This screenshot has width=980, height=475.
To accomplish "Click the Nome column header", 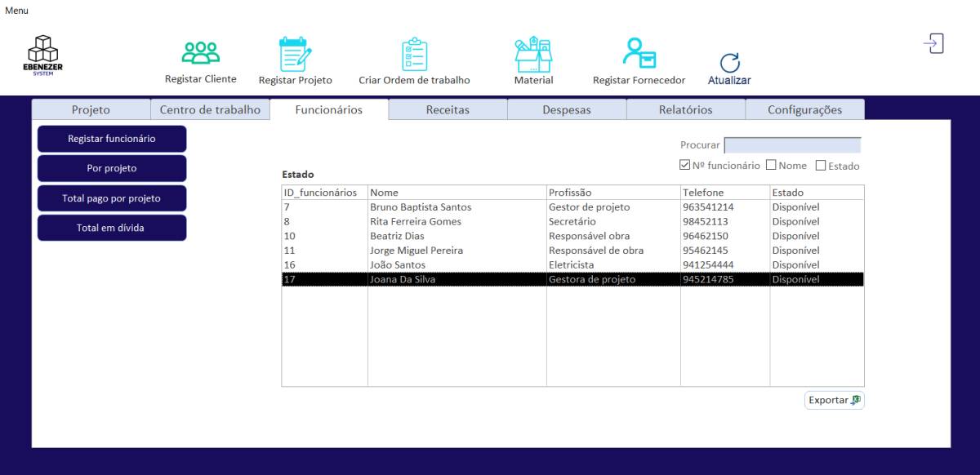I will (457, 193).
